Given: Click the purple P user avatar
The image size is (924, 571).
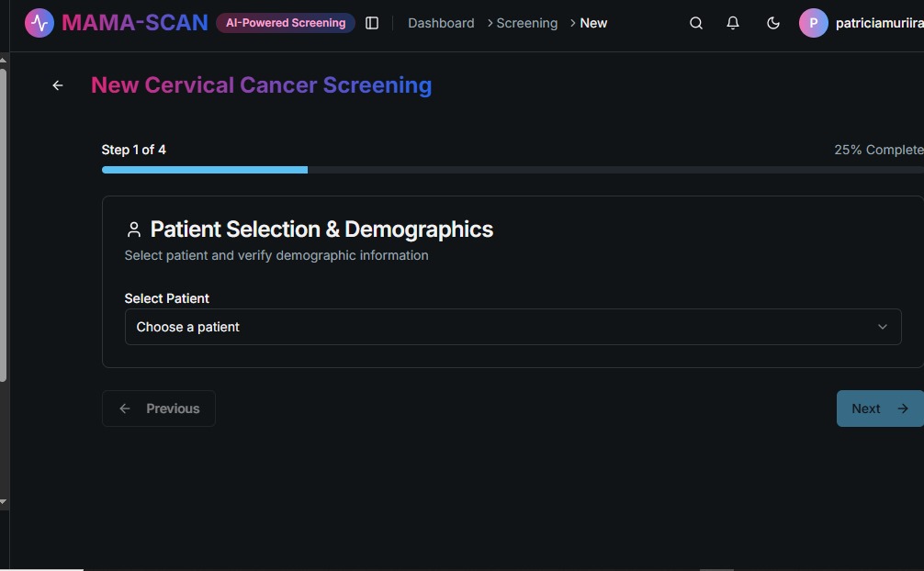Looking at the screenshot, I should pyautogui.click(x=813, y=23).
